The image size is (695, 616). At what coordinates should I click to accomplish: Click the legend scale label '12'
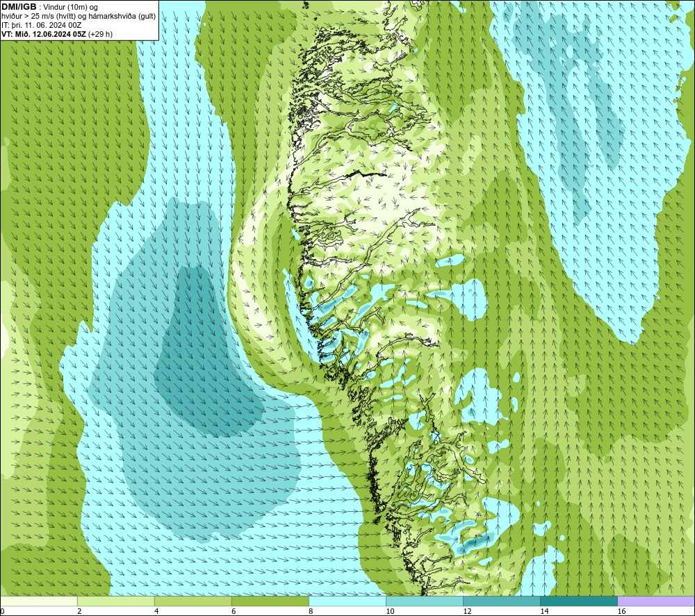(x=467, y=612)
